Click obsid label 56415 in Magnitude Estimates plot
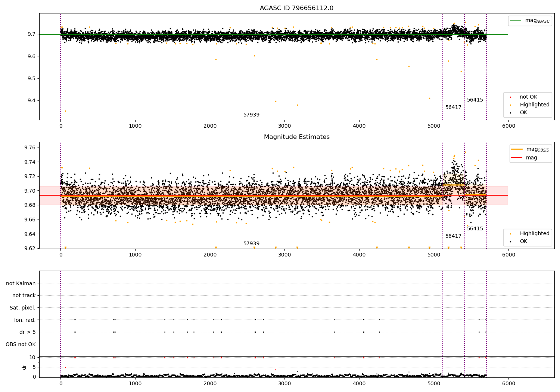The image size is (560, 392). 475,229
